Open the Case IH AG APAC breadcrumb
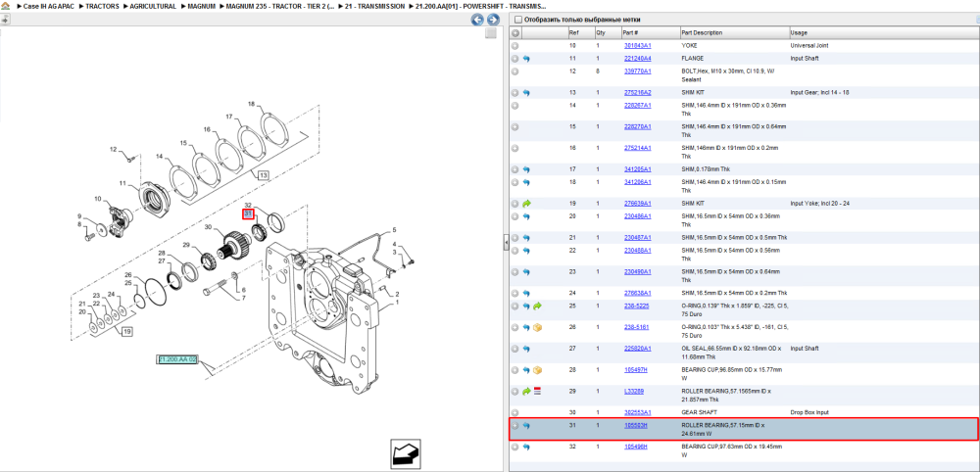Viewport: 980px width, 472px height. (x=48, y=6)
